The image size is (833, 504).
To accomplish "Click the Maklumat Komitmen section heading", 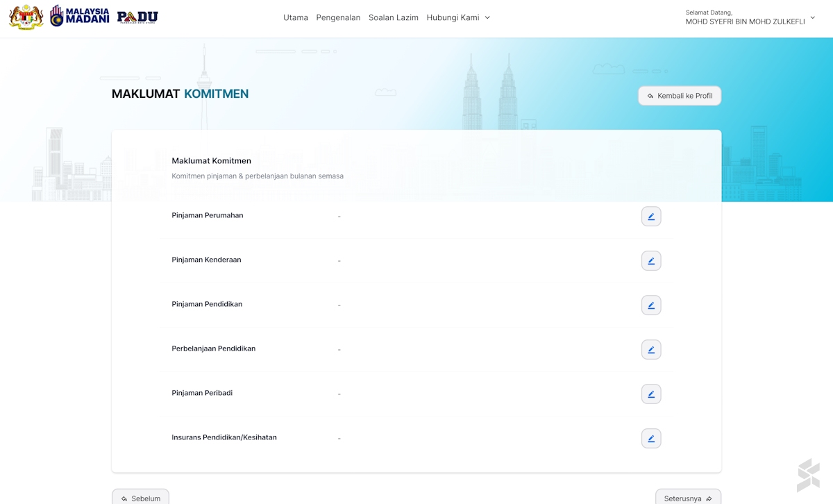I will point(211,161).
